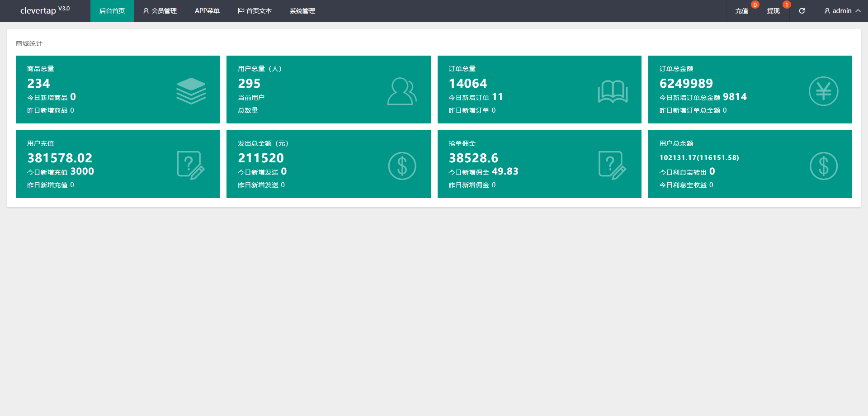Screen dimensions: 868x416
Task: Open the 系统管理 menu
Action: 302,11
